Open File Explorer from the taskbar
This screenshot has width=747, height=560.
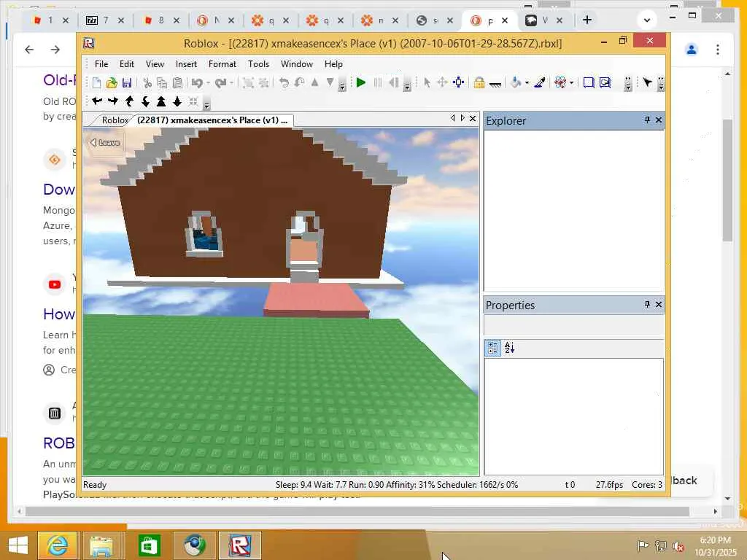(x=101, y=545)
